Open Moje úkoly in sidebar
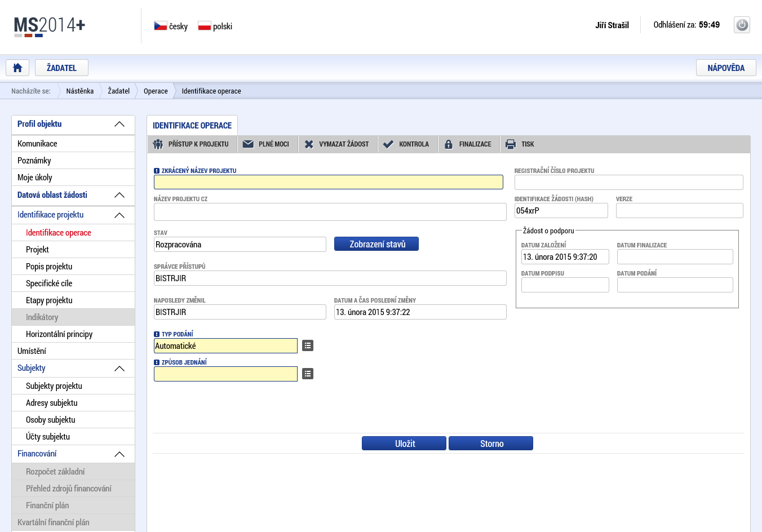 73,178
